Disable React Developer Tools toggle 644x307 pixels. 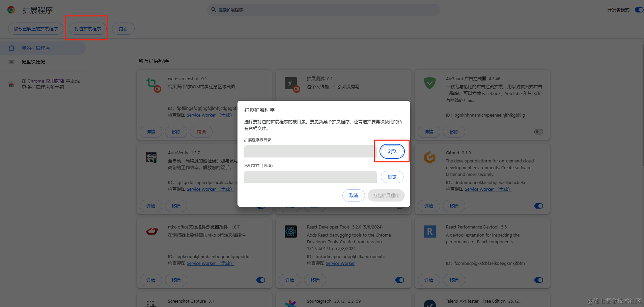pyautogui.click(x=400, y=280)
